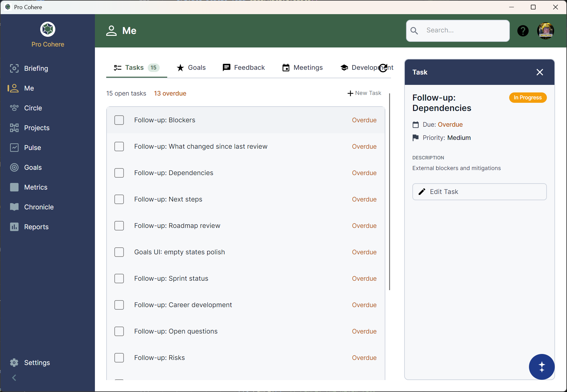Create a task with New Task
Screen dimensions: 567x392
(364, 93)
